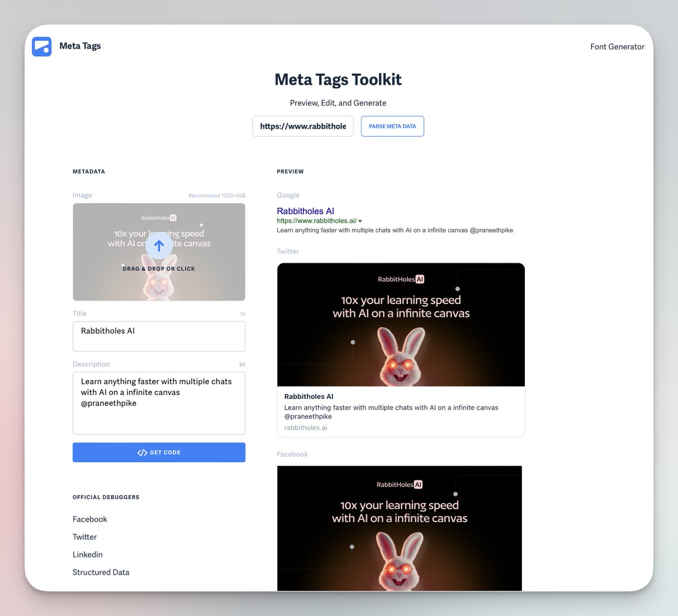The width and height of the screenshot is (678, 616).
Task: Click the Description text area
Action: (x=159, y=403)
